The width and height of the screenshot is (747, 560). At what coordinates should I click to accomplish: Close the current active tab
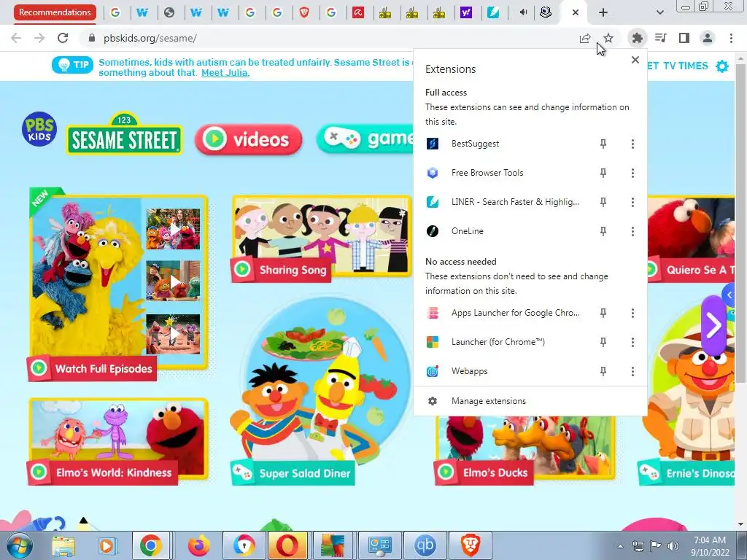pyautogui.click(x=576, y=12)
